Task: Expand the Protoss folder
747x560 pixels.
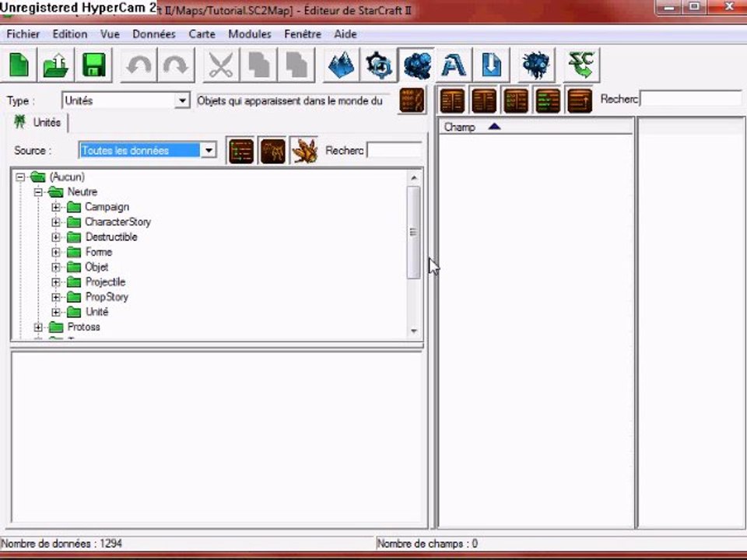Action: [38, 327]
